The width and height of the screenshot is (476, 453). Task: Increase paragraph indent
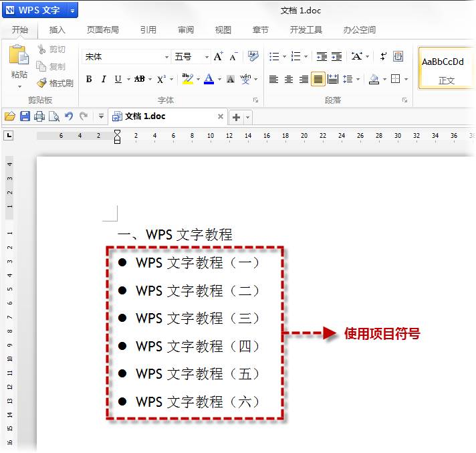336,56
